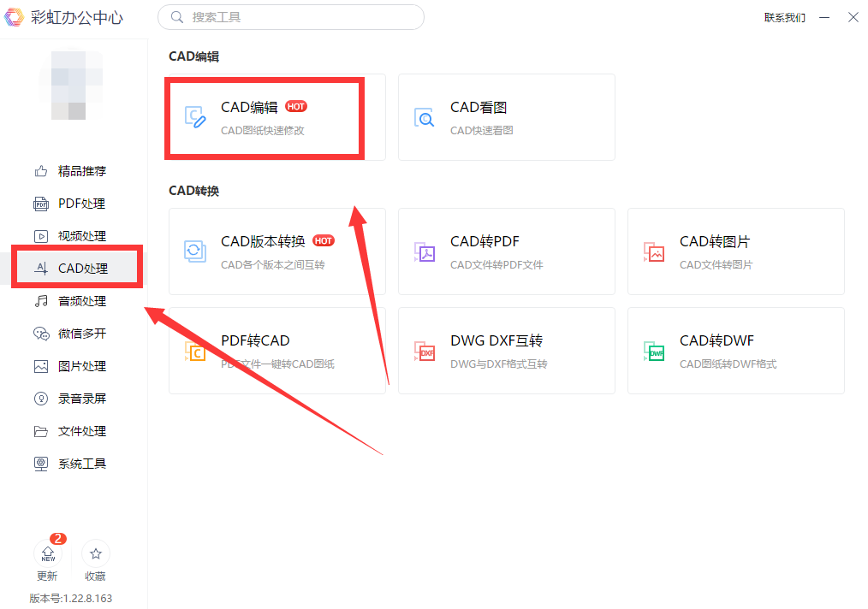This screenshot has width=868, height=609.
Task: Click the pixelated user avatar
Action: (71, 85)
